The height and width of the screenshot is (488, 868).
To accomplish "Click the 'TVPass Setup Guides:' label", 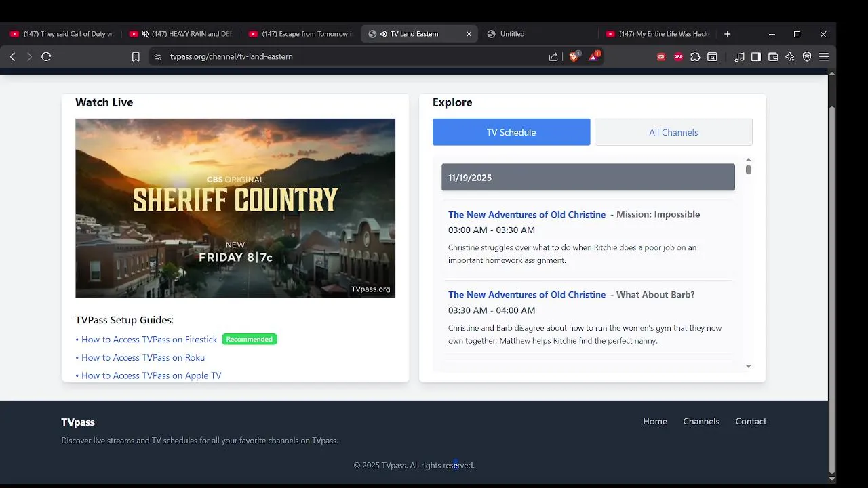I will pyautogui.click(x=124, y=320).
